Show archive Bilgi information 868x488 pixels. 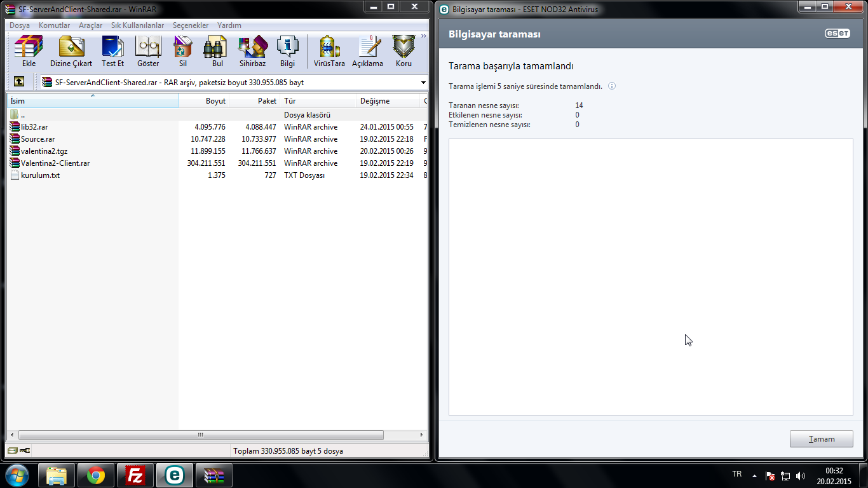tap(287, 51)
